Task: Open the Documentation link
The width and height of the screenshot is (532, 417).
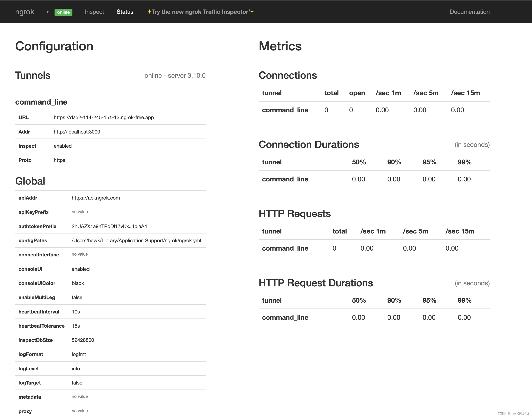Action: click(x=469, y=12)
